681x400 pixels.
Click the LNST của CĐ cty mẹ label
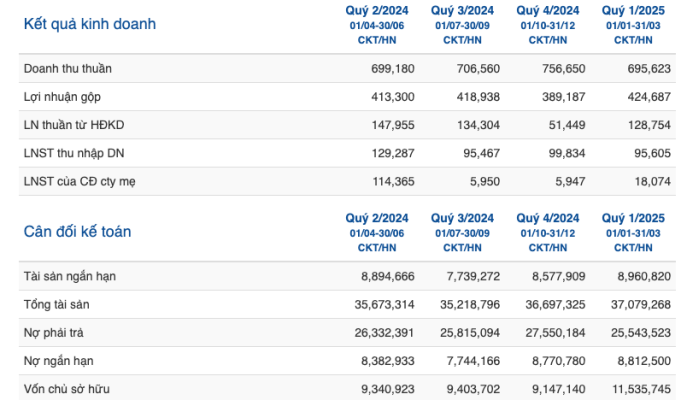[79, 182]
